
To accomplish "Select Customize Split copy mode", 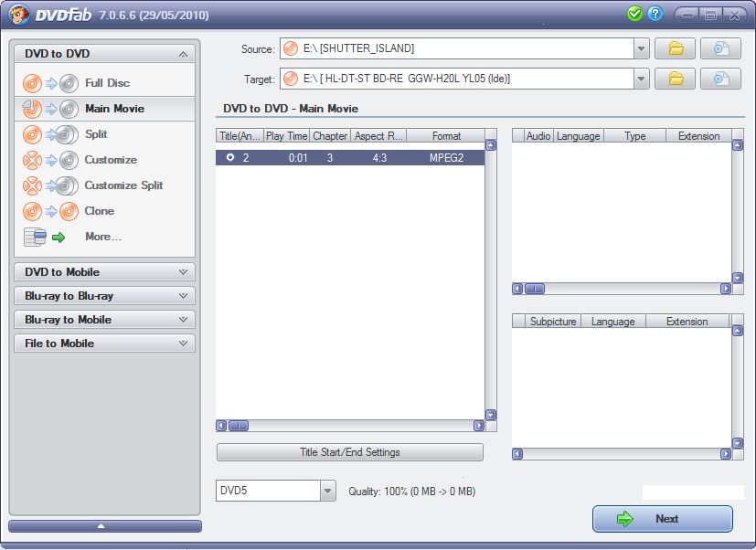I will tap(104, 185).
